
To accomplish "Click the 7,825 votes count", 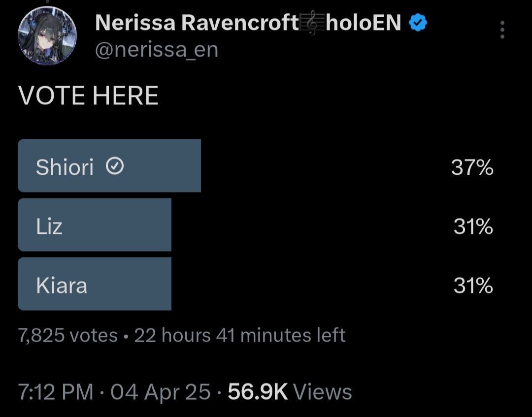I will coord(68,336).
